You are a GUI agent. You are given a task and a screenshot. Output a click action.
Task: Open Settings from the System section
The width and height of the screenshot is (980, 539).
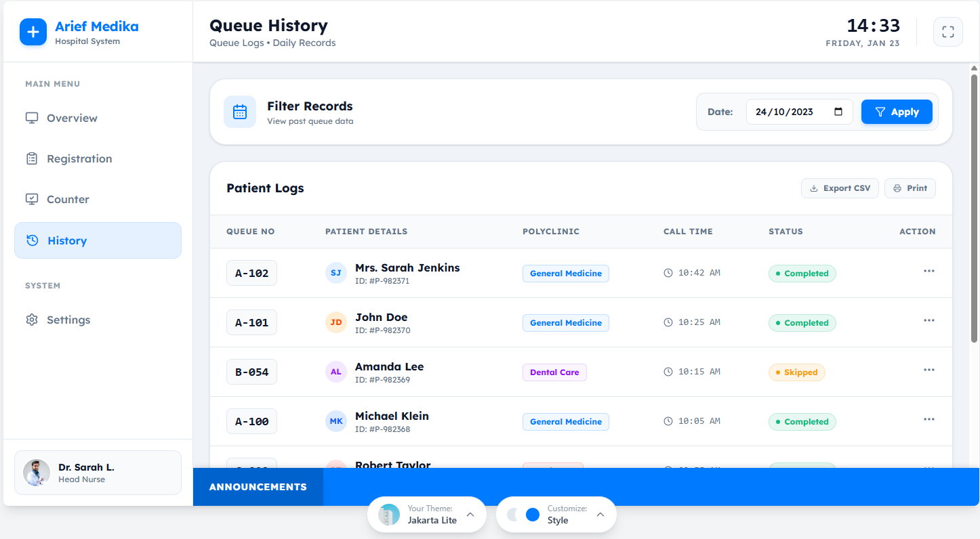(68, 320)
